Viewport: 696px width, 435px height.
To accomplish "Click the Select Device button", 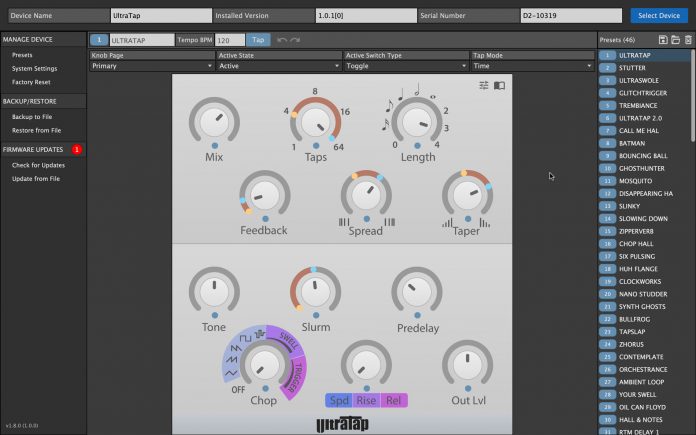I will point(658,15).
